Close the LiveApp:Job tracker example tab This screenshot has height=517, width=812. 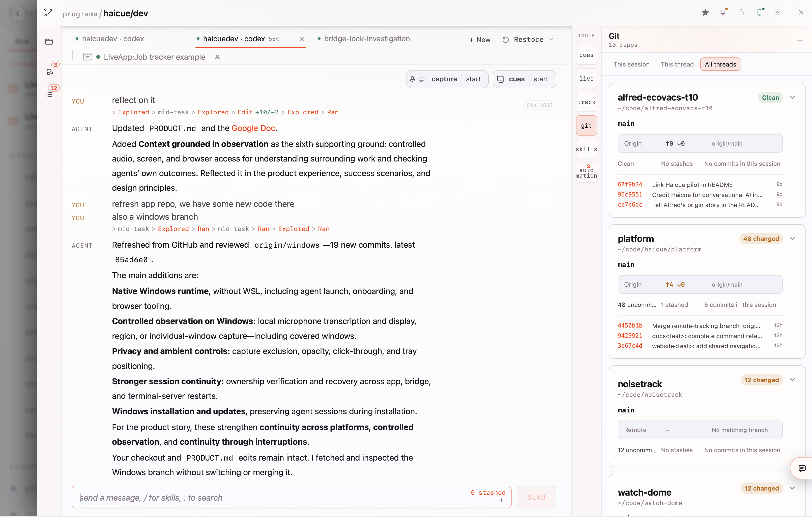click(x=217, y=57)
